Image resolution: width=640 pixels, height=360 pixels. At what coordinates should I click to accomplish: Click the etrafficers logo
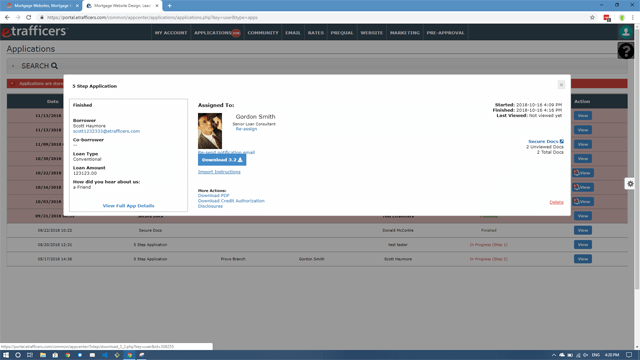tap(34, 31)
